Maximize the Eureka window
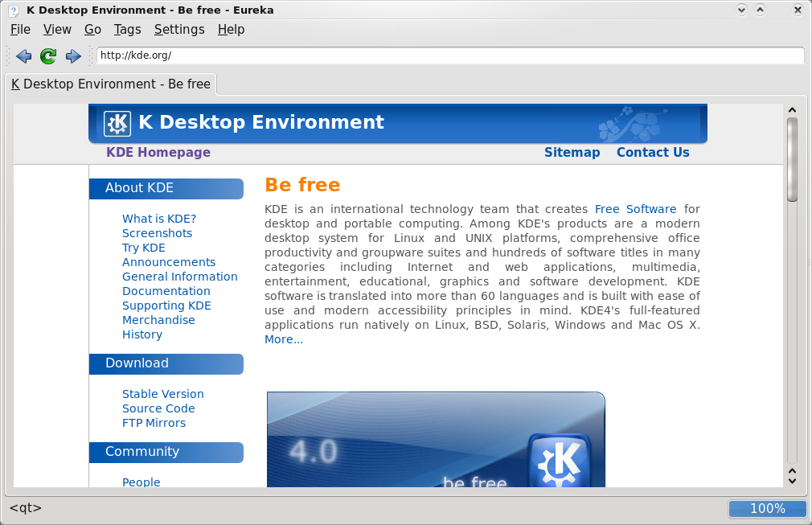This screenshot has width=812, height=525. (x=761, y=10)
